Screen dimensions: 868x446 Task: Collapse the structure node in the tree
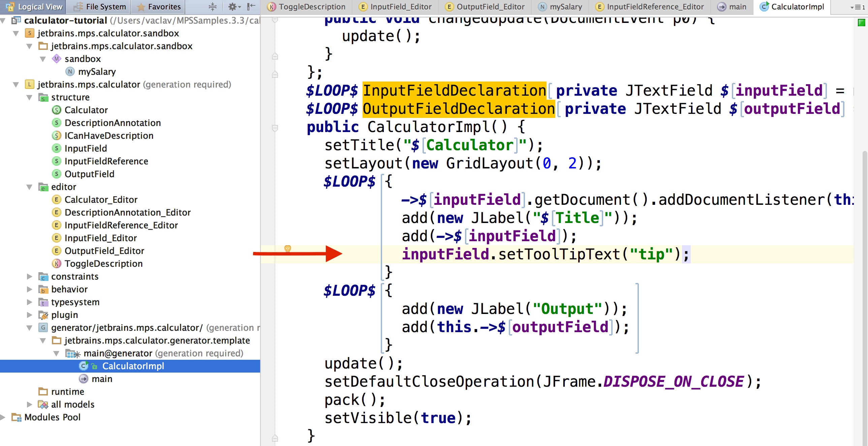coord(29,97)
